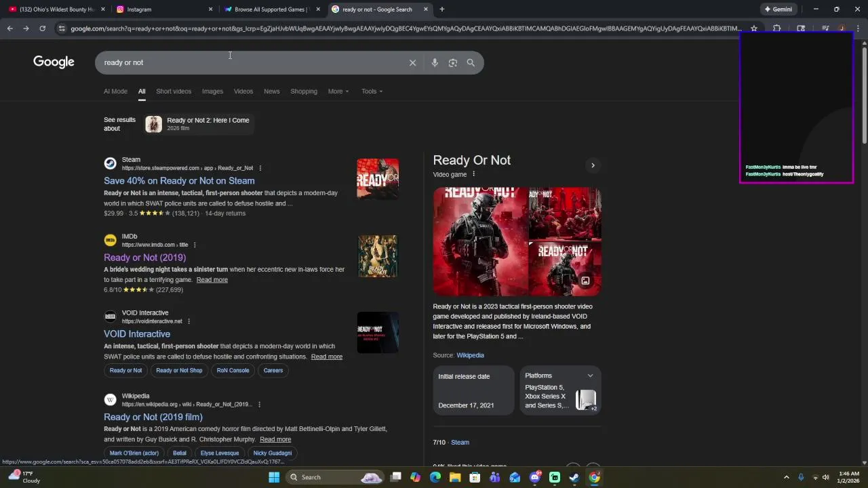The image size is (868, 488).
Task: Expand the More search filter dropdown
Action: (338, 91)
